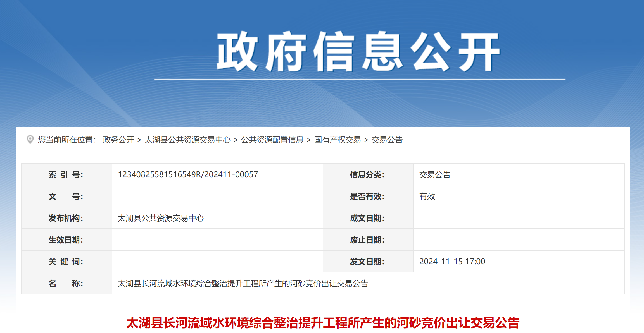Viewport: 644px width, 333px height.
Task: Click the 发文日期 label cell
Action: coord(367,262)
